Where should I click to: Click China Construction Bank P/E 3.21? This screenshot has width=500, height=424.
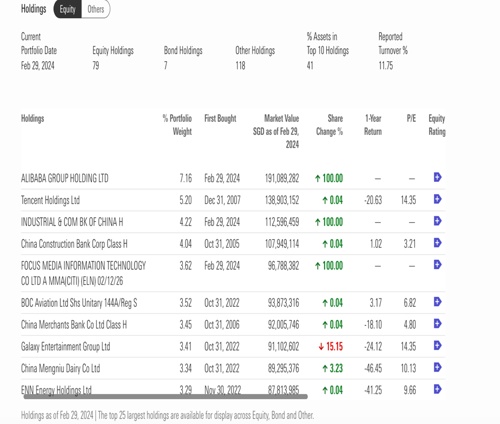[410, 244]
